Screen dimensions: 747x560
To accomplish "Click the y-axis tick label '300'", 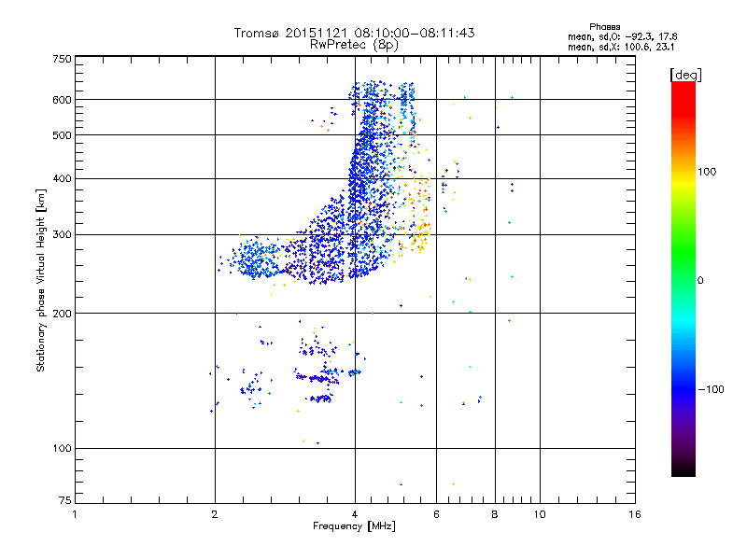I will [62, 235].
